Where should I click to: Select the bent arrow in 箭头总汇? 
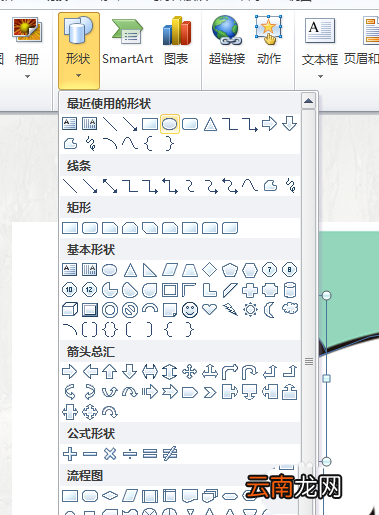230,372
